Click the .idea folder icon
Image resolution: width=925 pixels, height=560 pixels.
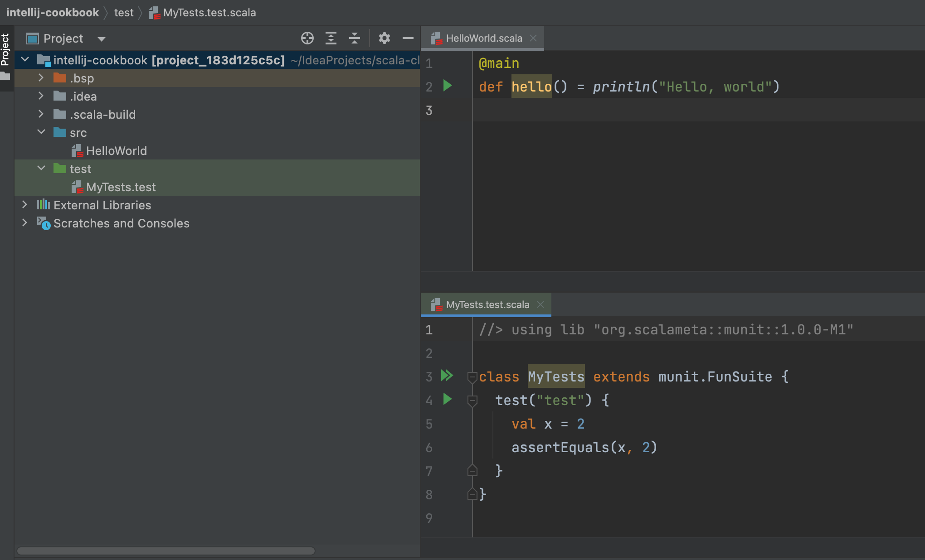tap(60, 96)
